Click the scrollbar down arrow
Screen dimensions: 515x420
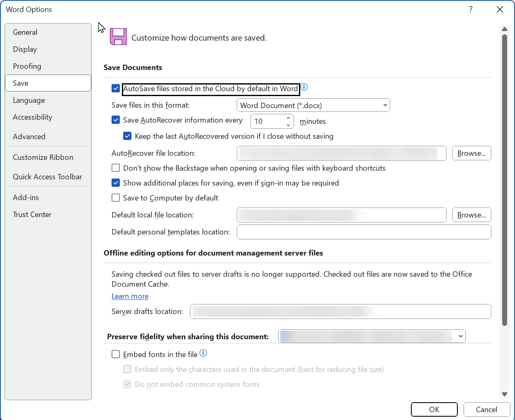[504, 394]
